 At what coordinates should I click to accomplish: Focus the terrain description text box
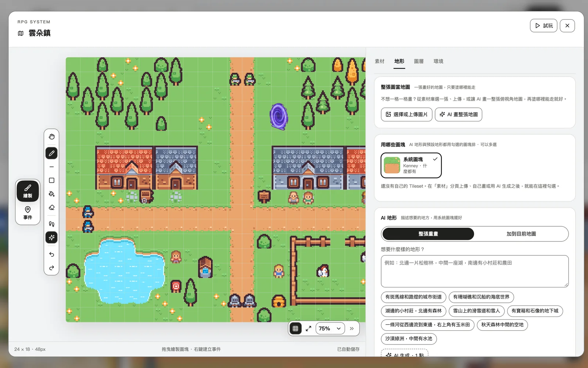pyautogui.click(x=475, y=271)
